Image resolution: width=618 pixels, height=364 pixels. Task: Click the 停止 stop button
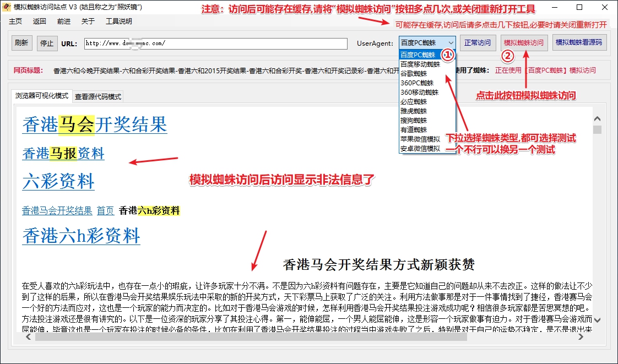[47, 44]
